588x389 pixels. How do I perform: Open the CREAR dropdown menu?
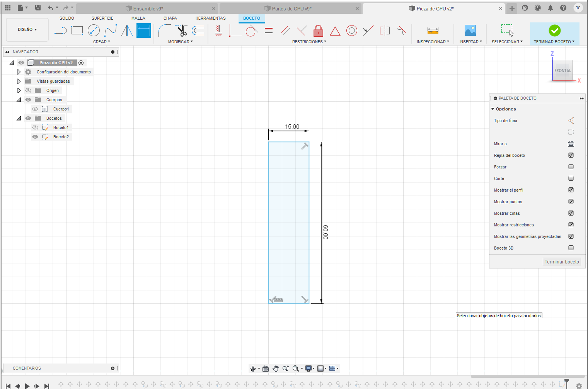click(x=102, y=42)
